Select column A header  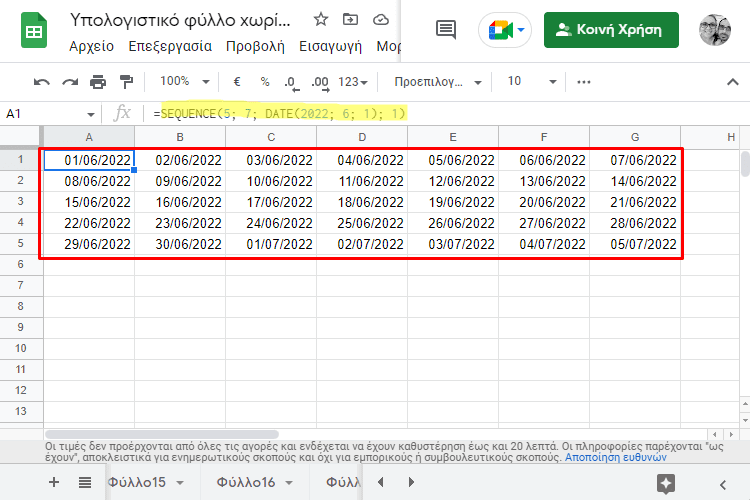coord(89,137)
